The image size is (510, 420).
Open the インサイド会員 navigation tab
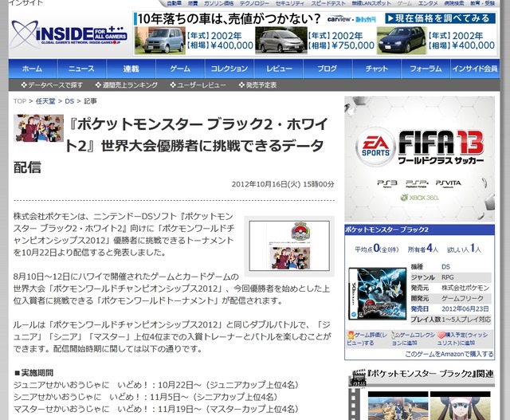click(x=475, y=69)
